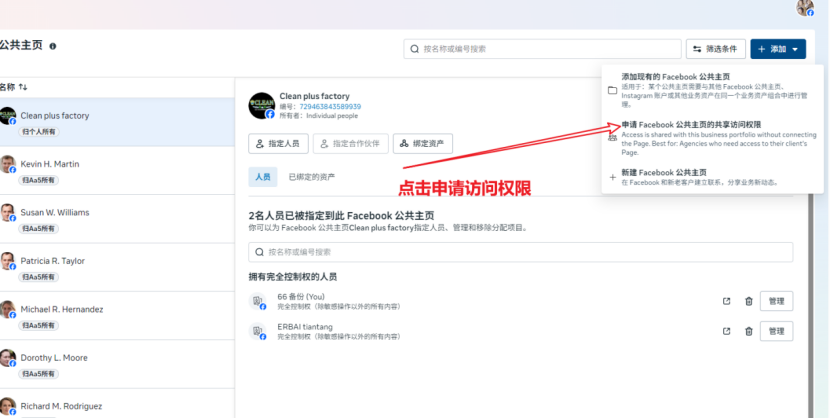This screenshot has width=830, height=418.
Task: Click 归个人所有 tag under Clean plus factory
Action: click(39, 132)
